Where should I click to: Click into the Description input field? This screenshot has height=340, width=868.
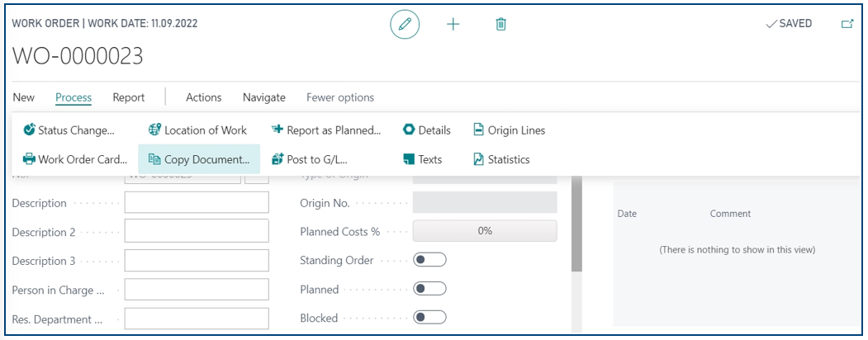197,202
